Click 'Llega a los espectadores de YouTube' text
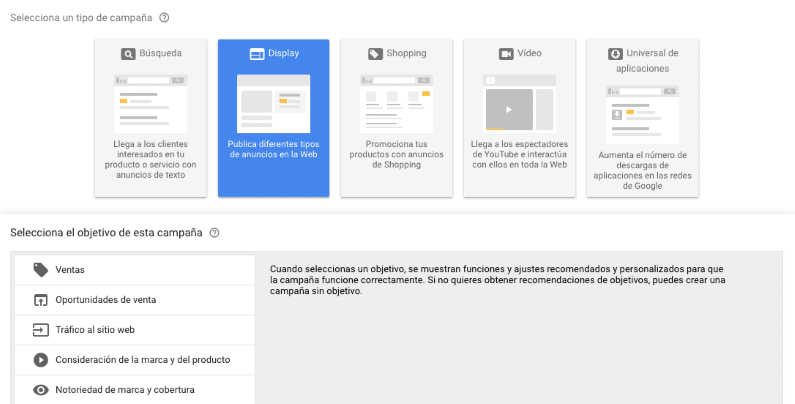Image resolution: width=795 pixels, height=404 pixels. [519, 154]
